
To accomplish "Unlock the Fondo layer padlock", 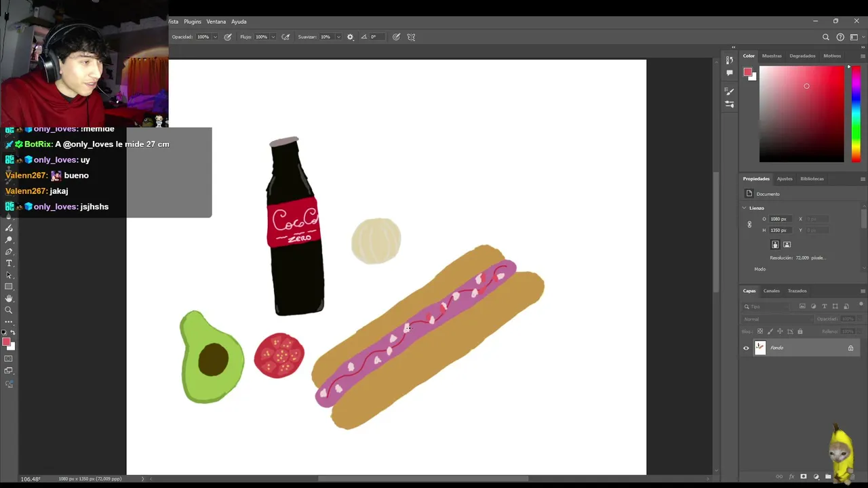I will point(850,348).
